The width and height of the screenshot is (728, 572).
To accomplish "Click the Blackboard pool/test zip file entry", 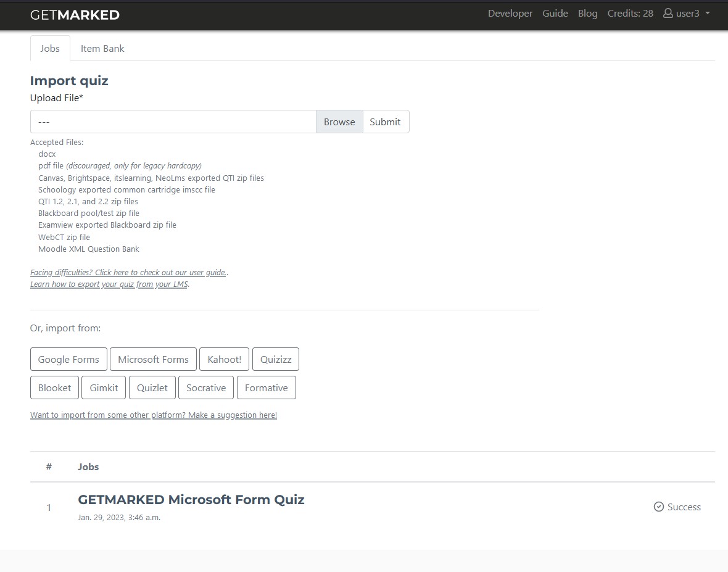I will [89, 213].
